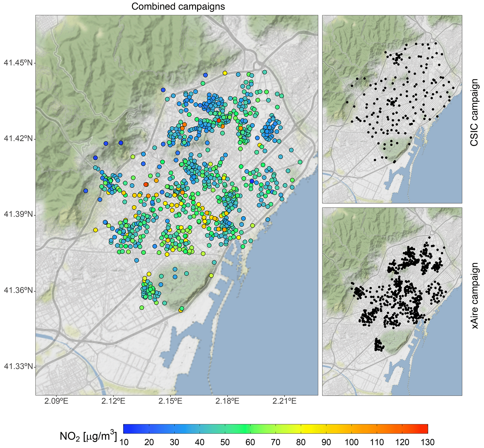Click the colorbar tick label 10
The image size is (484, 448).
(x=124, y=442)
